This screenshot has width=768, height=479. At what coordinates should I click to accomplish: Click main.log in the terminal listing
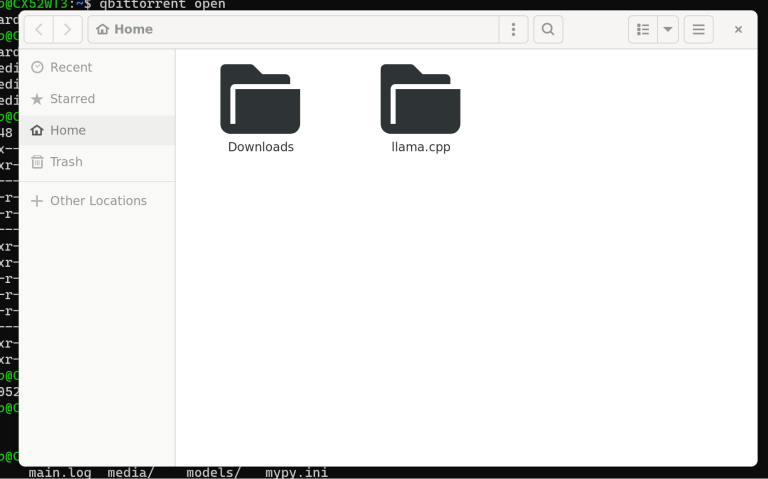(60, 473)
